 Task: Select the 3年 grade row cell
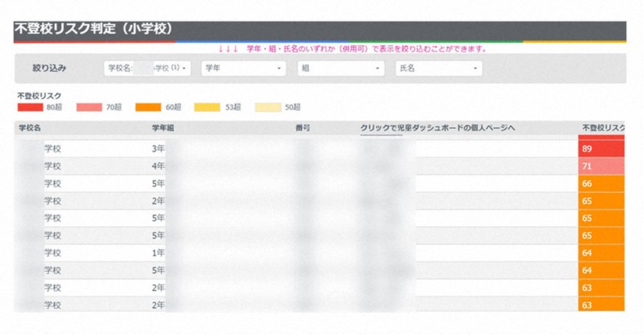pyautogui.click(x=158, y=149)
